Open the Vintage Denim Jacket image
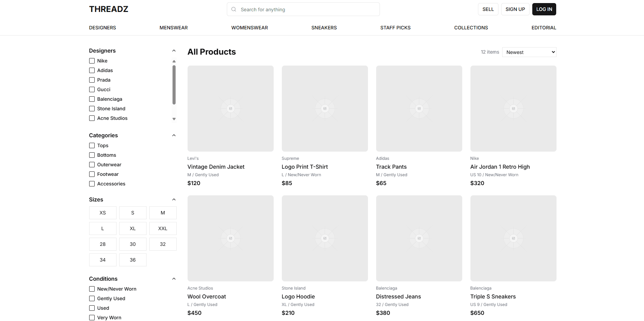The image size is (644, 321). (231, 109)
